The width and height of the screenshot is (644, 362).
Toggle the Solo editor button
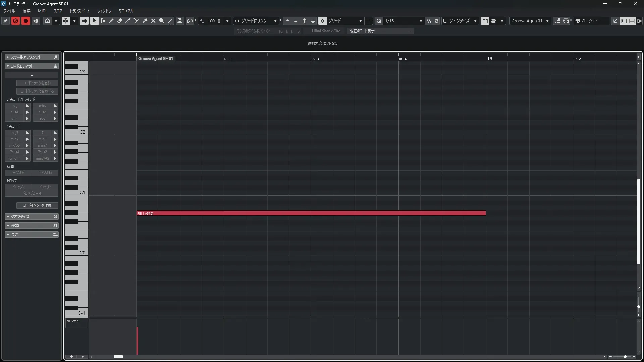15,21
